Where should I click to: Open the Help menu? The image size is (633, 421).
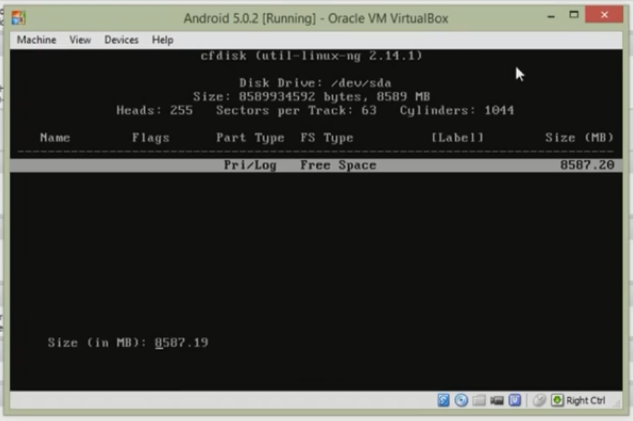coord(162,40)
